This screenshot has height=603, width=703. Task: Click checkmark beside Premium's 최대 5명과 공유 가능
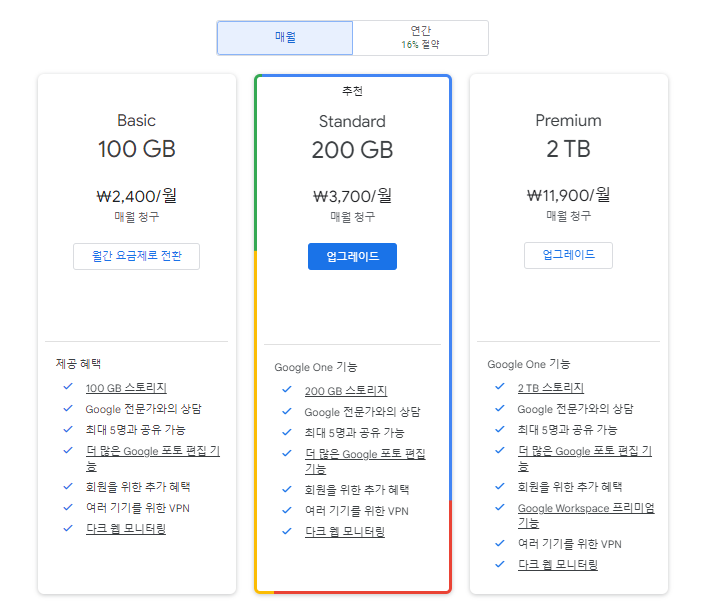pyautogui.click(x=500, y=429)
